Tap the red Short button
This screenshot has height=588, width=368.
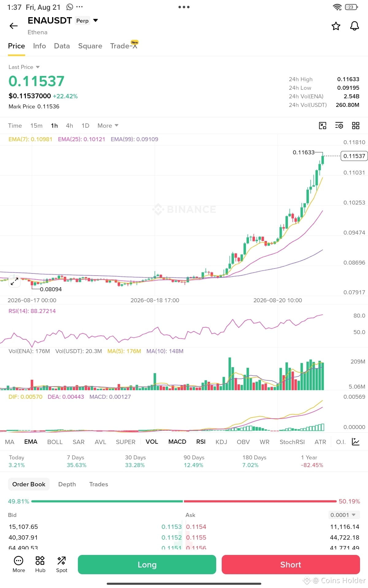(x=291, y=564)
